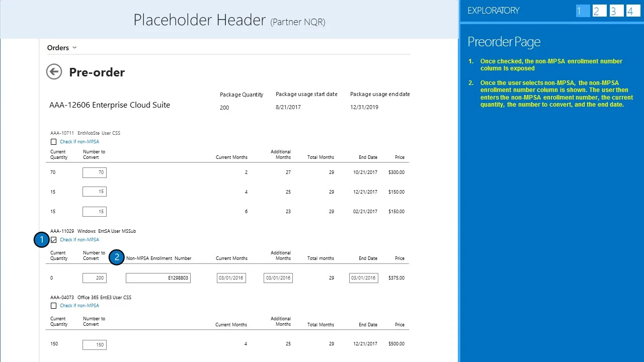
Task: Click 'Check if non-MPSA' link under AAA-10711
Action: 79,142
